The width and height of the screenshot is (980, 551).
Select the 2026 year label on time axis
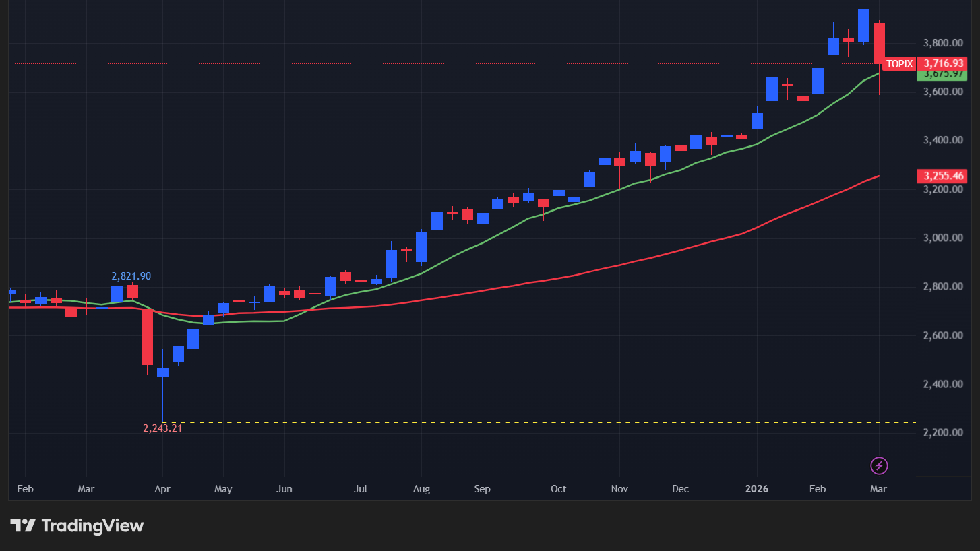756,489
